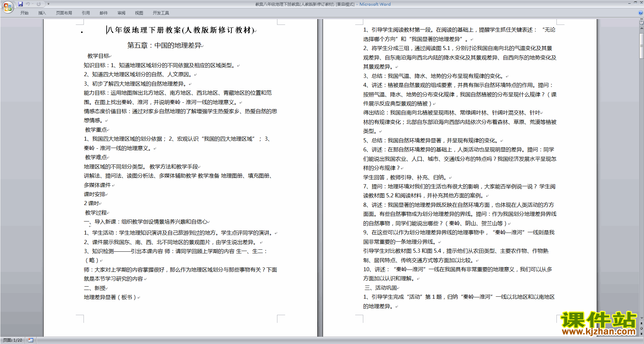Click the vertical scrollbar thumb
The image size is (644, 344).
642,46
